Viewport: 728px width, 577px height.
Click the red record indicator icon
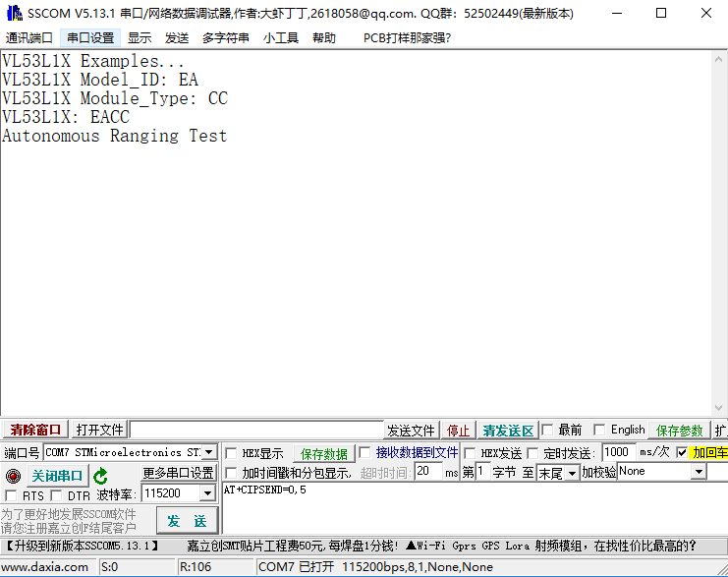[x=13, y=476]
